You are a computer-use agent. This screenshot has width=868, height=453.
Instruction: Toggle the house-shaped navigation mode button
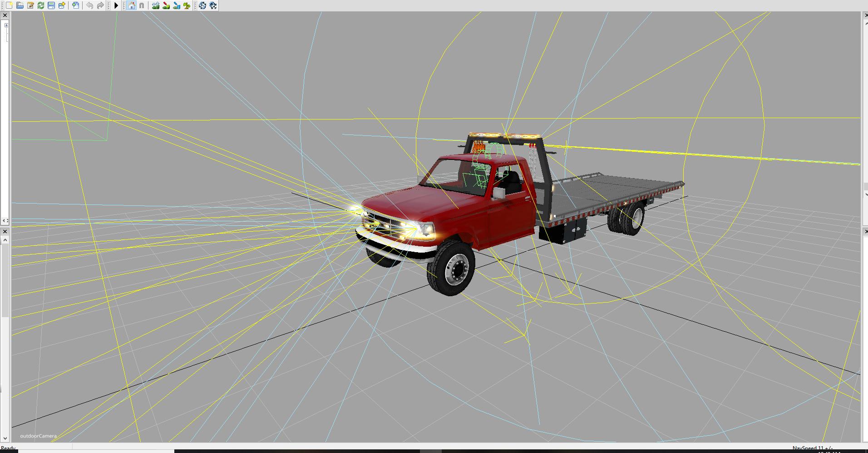[x=131, y=5]
